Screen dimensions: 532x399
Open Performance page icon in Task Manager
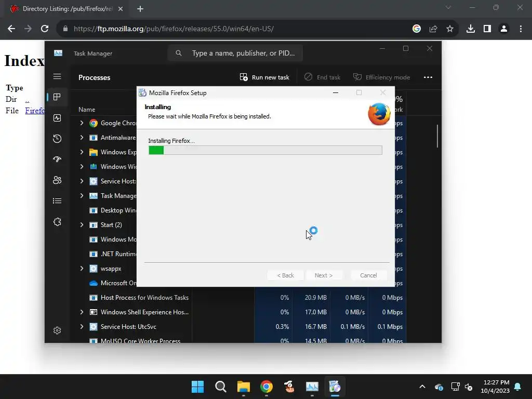click(57, 118)
